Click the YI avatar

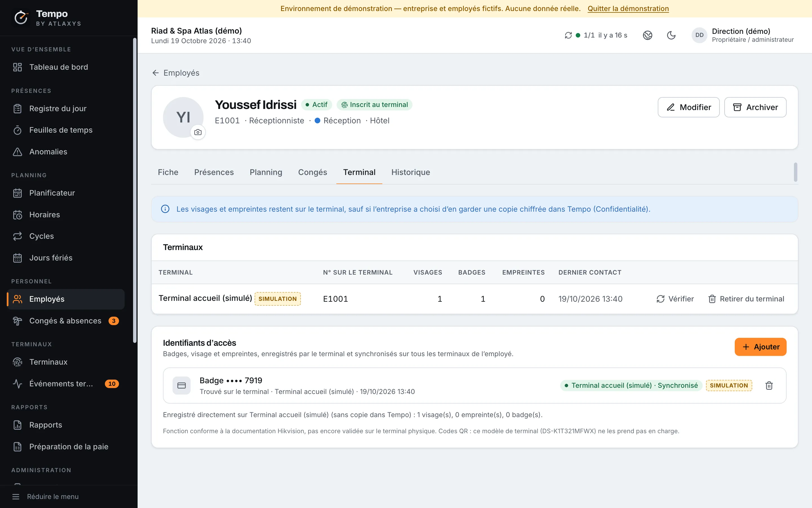pos(183,117)
